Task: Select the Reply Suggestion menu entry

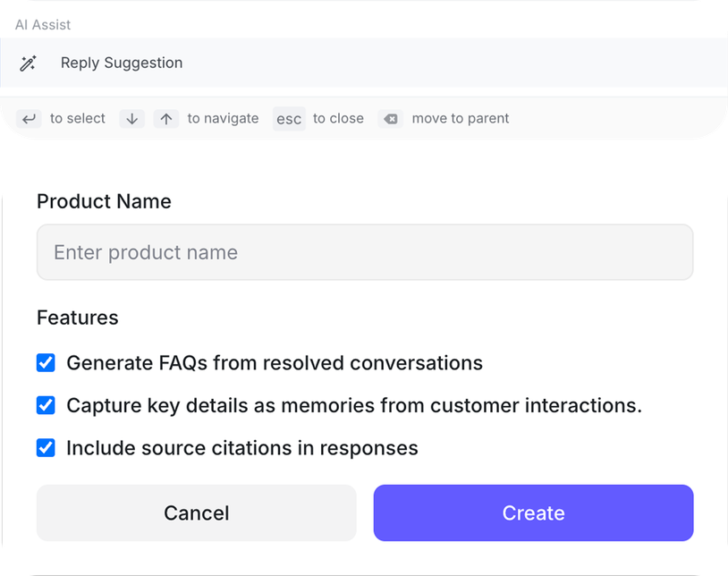Action: click(x=122, y=64)
